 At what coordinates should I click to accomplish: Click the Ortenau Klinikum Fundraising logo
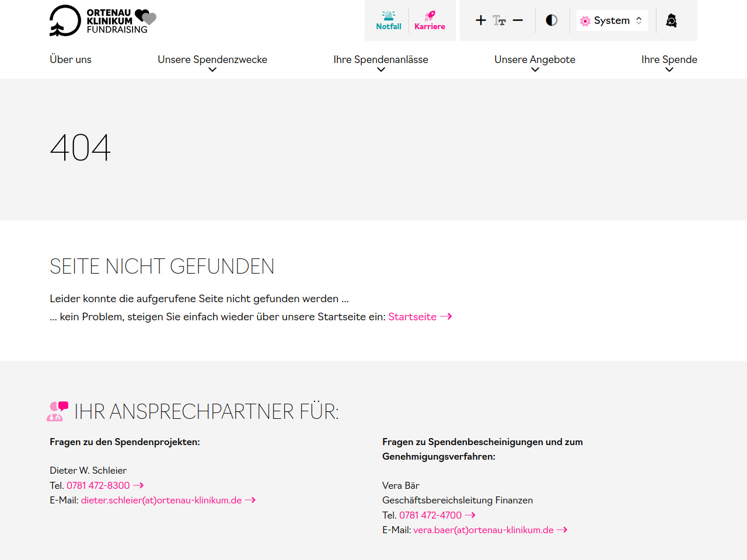(103, 21)
